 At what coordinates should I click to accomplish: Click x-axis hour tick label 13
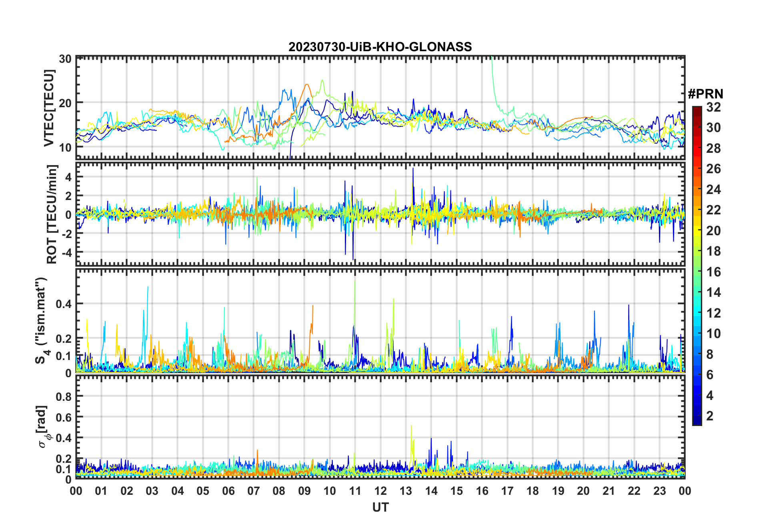[406, 491]
